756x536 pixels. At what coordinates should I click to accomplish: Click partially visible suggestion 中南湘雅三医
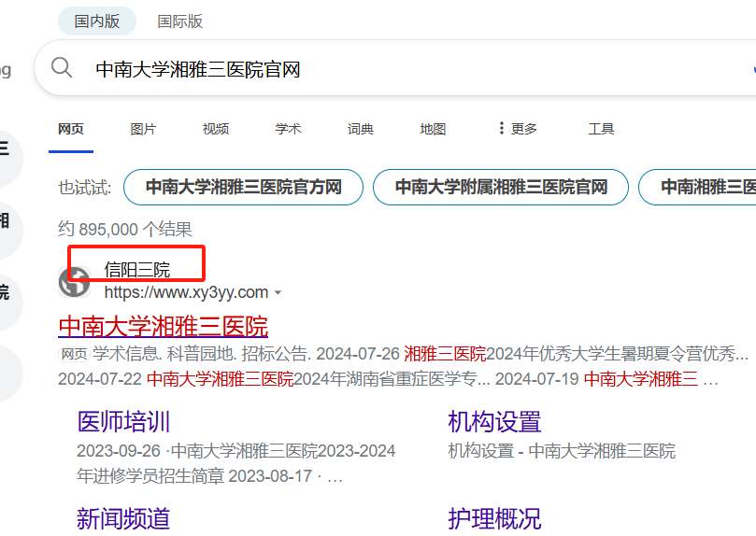[x=698, y=187]
